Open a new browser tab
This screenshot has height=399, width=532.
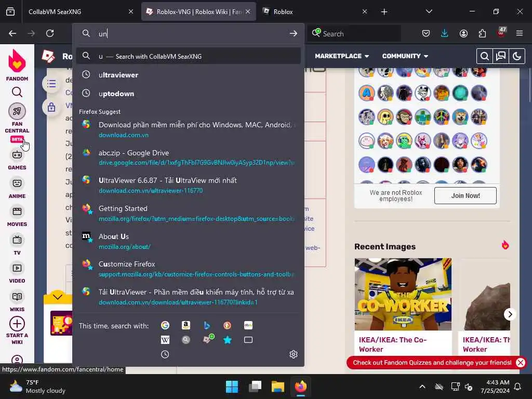pyautogui.click(x=384, y=12)
